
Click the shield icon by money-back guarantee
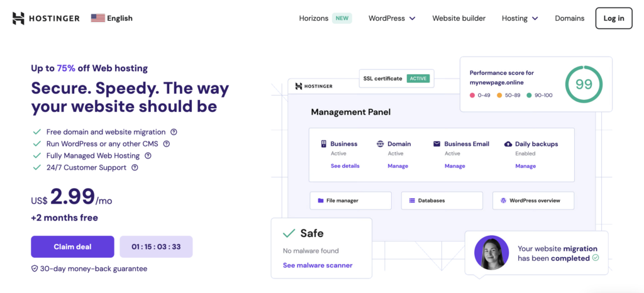35,268
